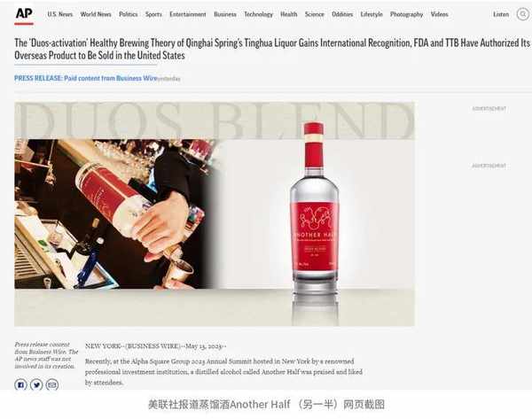Share article via email envelope icon

tap(52, 384)
